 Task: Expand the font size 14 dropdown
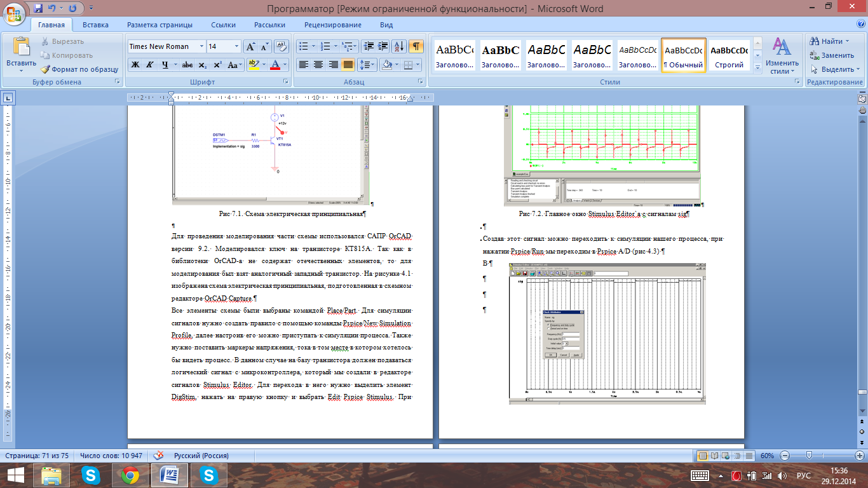[x=237, y=46]
